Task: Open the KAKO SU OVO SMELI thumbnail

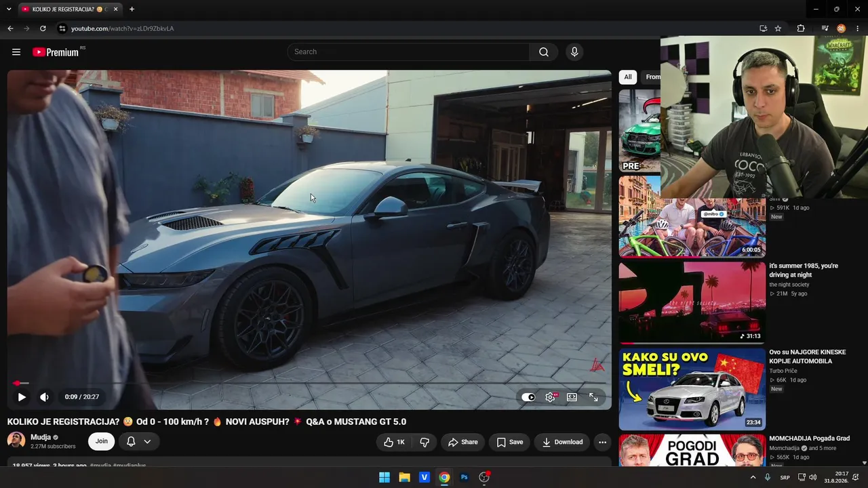Action: [692, 389]
